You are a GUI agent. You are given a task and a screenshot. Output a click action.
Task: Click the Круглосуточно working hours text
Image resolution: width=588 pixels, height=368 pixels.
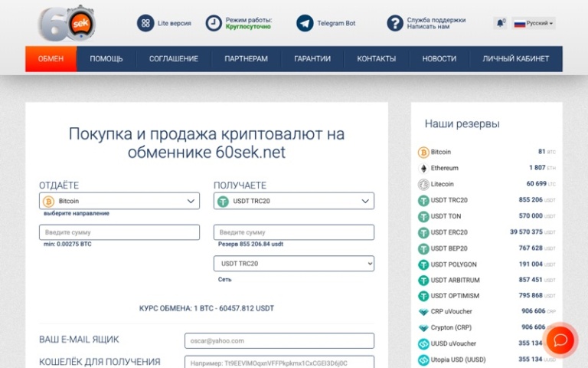(248, 27)
